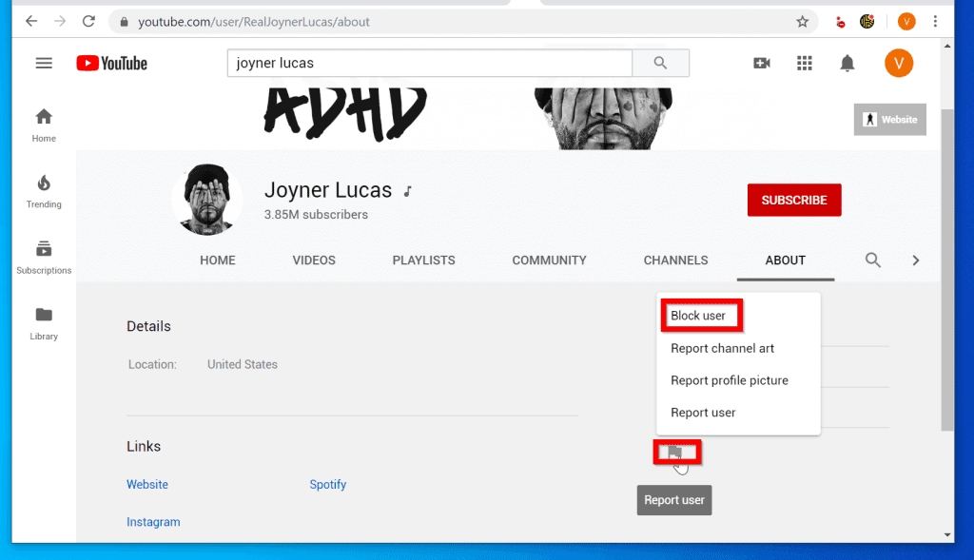
Task: Go back to the previous page
Action: click(x=31, y=22)
